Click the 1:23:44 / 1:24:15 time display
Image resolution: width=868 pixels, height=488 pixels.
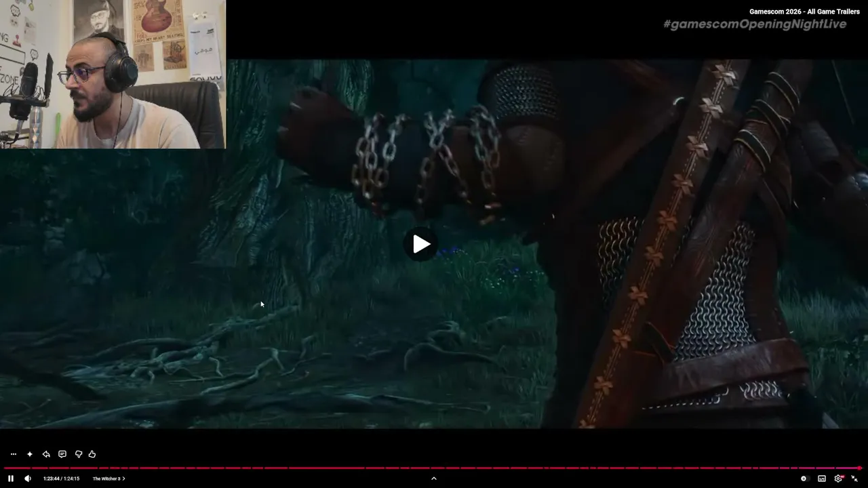click(61, 479)
